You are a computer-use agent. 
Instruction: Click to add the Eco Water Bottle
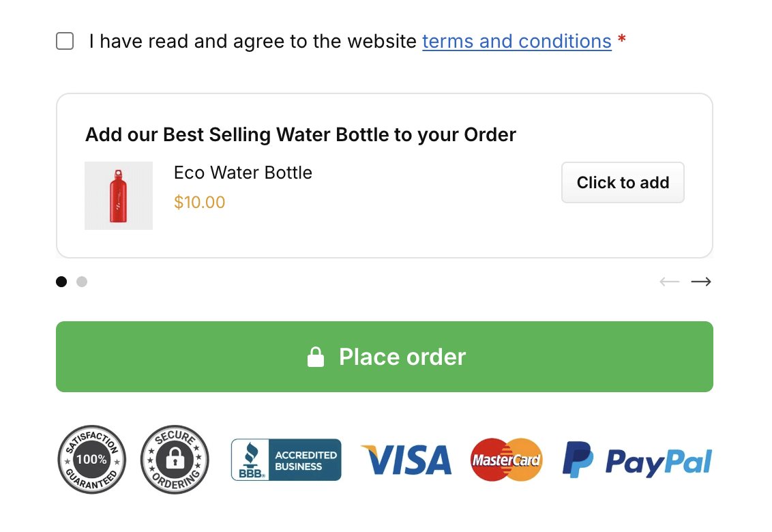(622, 182)
